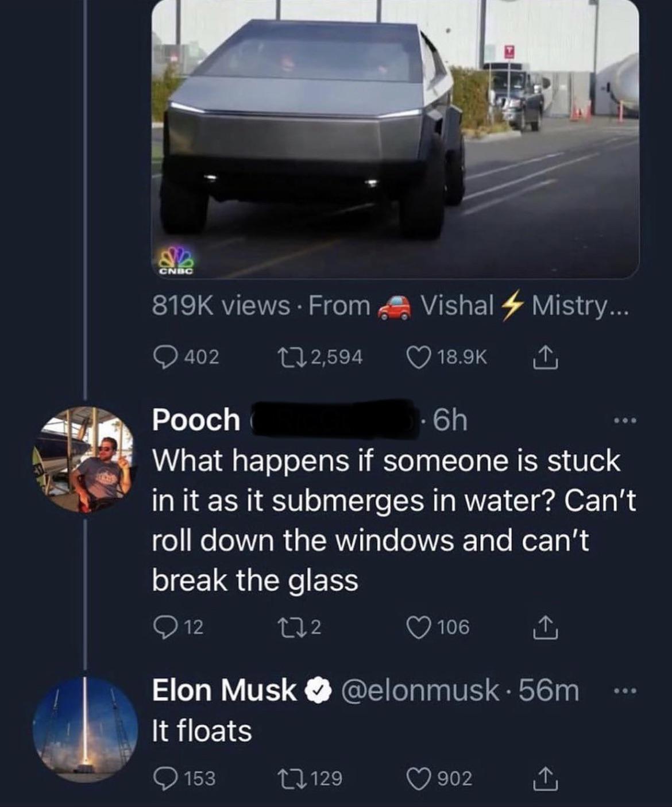Reply to the Cybertruck video tweet
The height and width of the screenshot is (807, 672).
pos(165,358)
